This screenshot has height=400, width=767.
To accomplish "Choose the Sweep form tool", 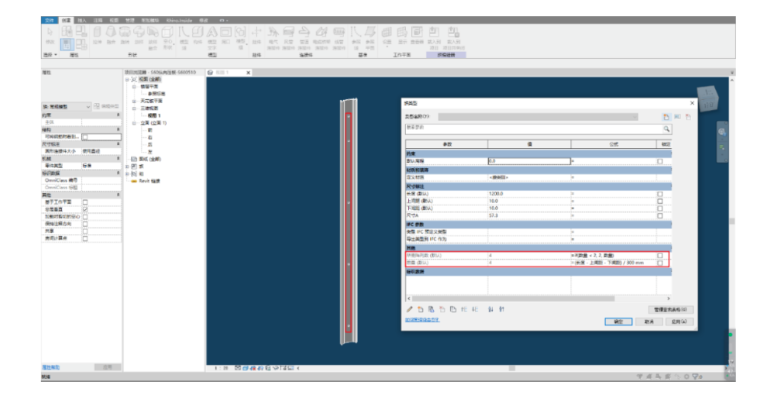I will click(x=138, y=35).
